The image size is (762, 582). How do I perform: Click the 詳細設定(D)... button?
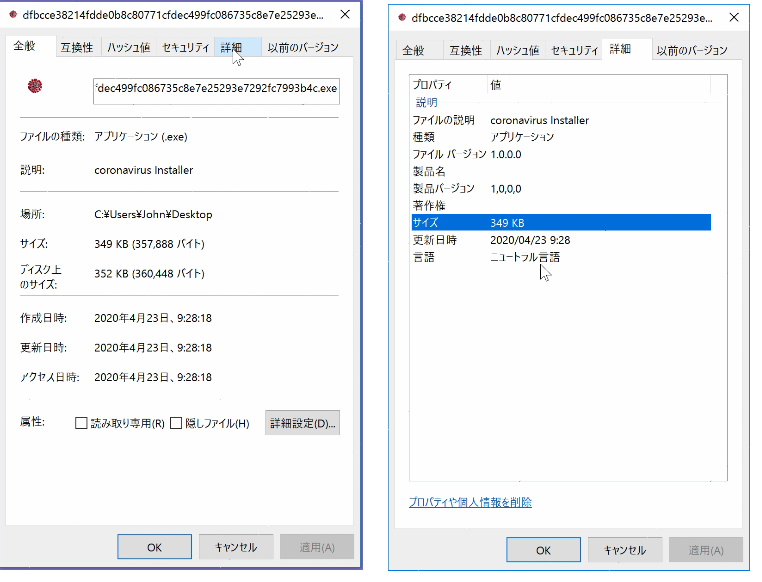pyautogui.click(x=302, y=423)
